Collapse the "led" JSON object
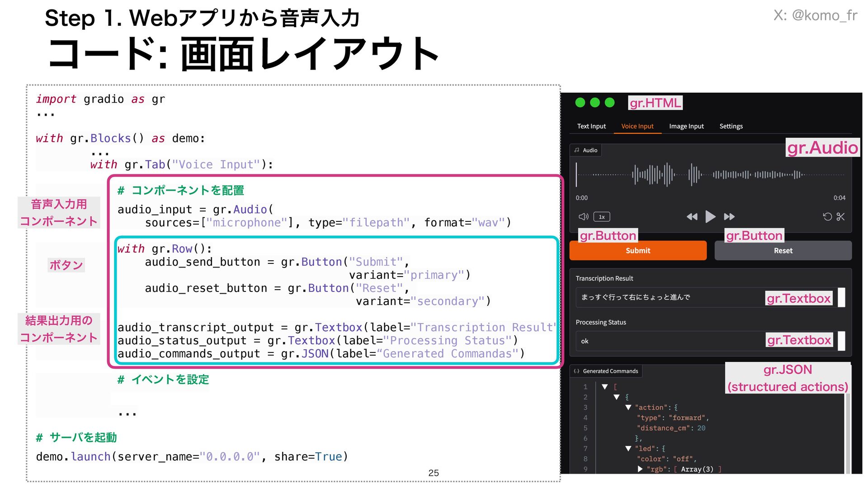Image resolution: width=868 pixels, height=488 pixels. (628, 449)
